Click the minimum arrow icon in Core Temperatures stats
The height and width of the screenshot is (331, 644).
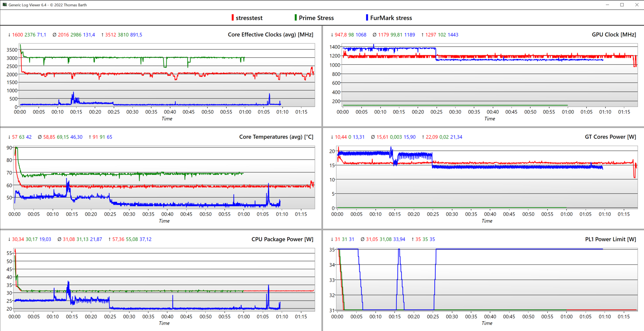9,137
